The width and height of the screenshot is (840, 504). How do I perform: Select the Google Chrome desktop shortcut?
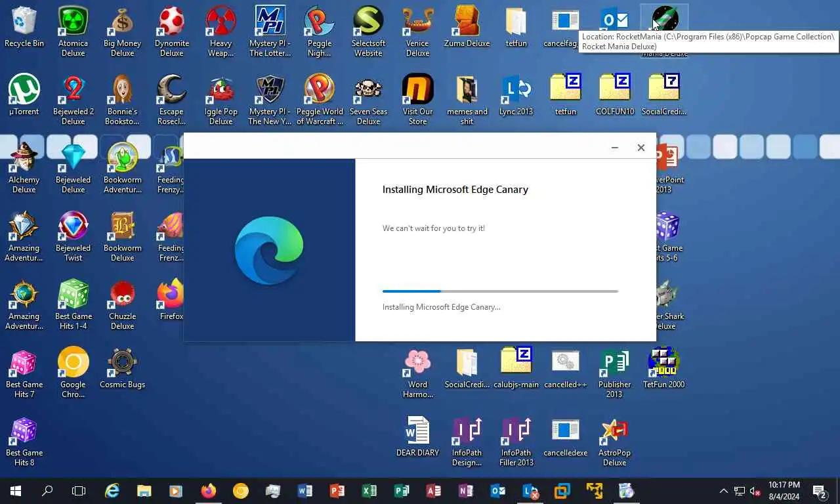(x=73, y=373)
